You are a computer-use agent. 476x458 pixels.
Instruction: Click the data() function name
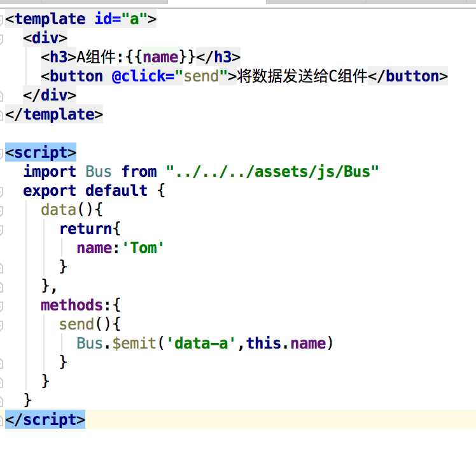pyautogui.click(x=59, y=210)
